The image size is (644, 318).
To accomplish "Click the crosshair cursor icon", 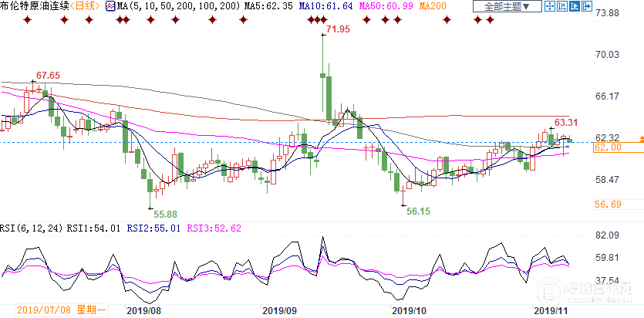I will coord(551,6).
